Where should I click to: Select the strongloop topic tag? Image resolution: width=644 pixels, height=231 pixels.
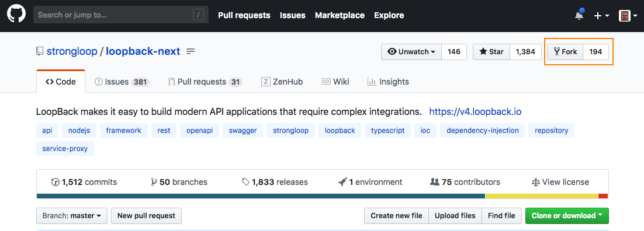(x=291, y=131)
